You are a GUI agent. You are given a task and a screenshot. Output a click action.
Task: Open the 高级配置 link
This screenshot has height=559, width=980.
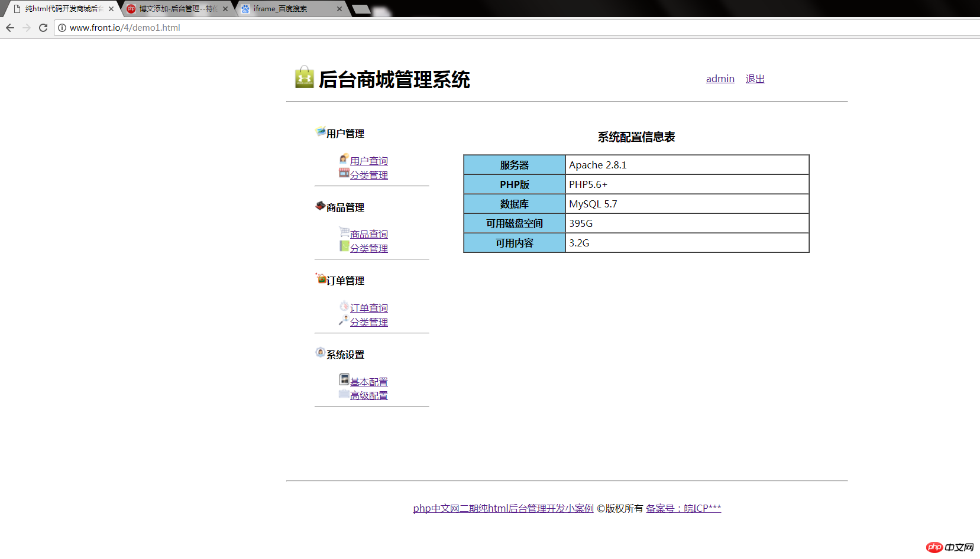coord(369,395)
